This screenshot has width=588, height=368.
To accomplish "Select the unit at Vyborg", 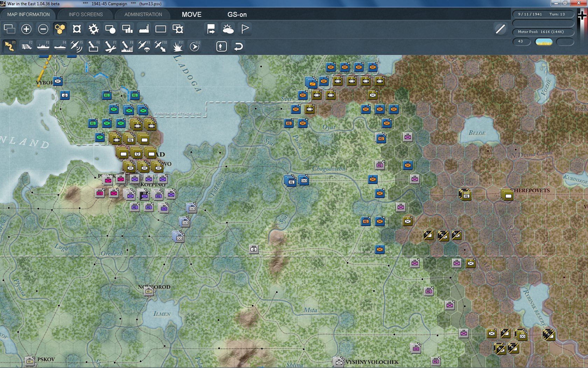I will pyautogui.click(x=58, y=81).
